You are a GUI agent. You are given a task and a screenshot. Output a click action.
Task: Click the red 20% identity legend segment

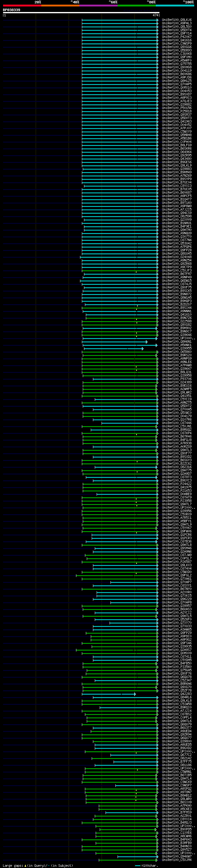pos(22,6)
